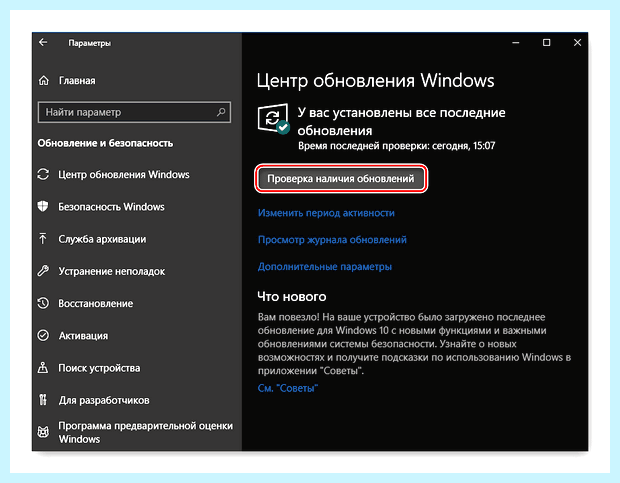620x483 pixels.
Task: Click the history clock icon for Восстановление
Action: [43, 303]
